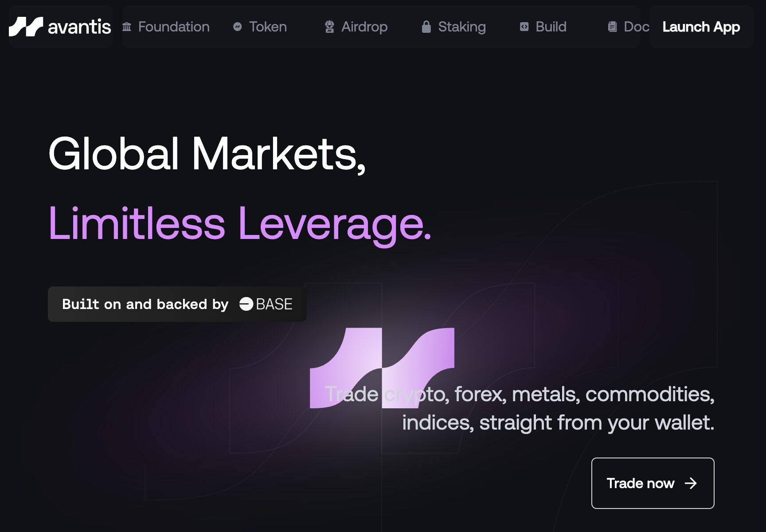
Task: Select Staking in the navigation bar
Action: coord(462,27)
